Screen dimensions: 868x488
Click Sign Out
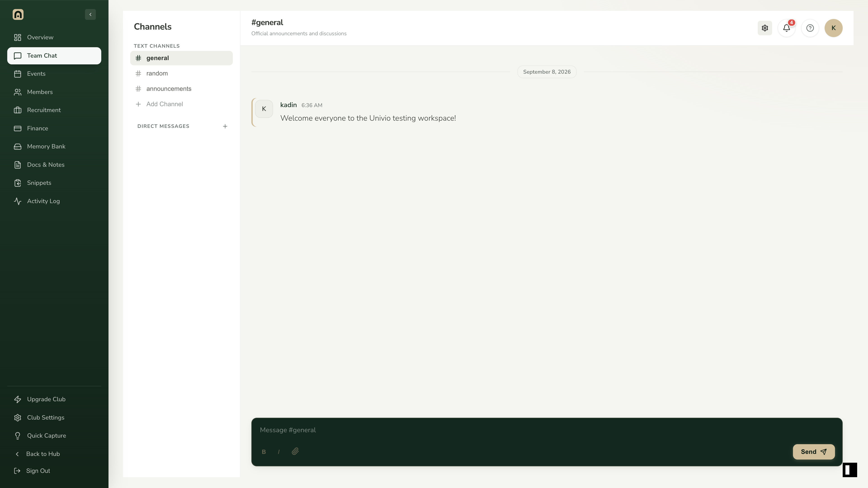54,471
